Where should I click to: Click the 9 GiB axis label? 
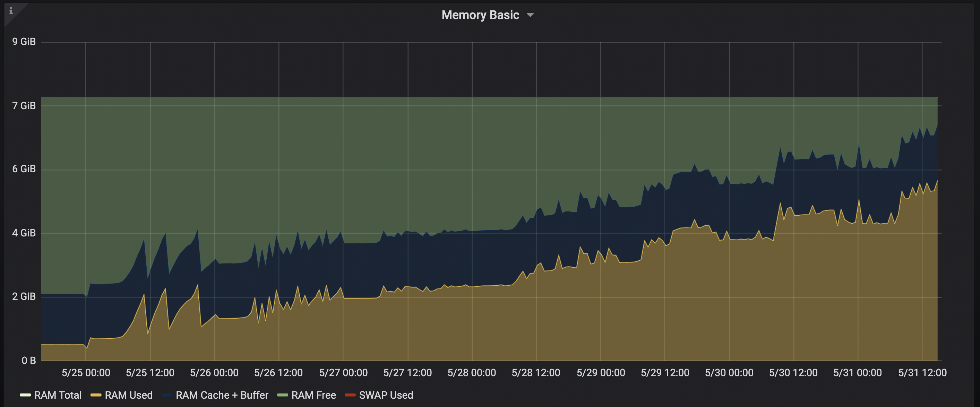(x=24, y=42)
